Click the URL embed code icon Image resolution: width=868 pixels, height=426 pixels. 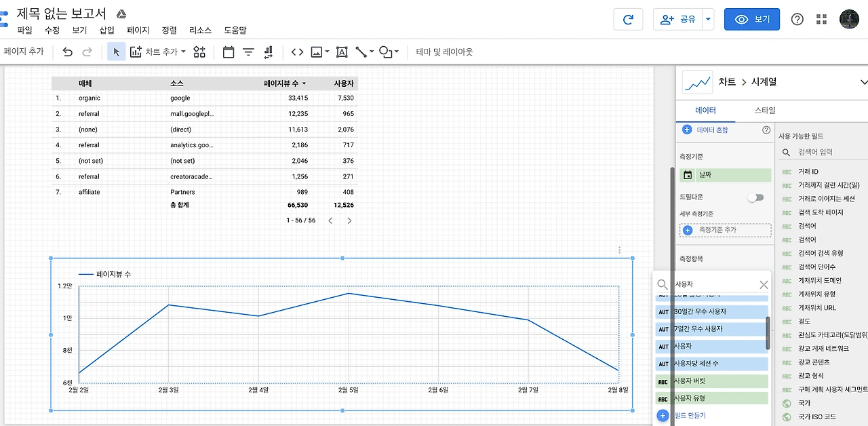(297, 52)
